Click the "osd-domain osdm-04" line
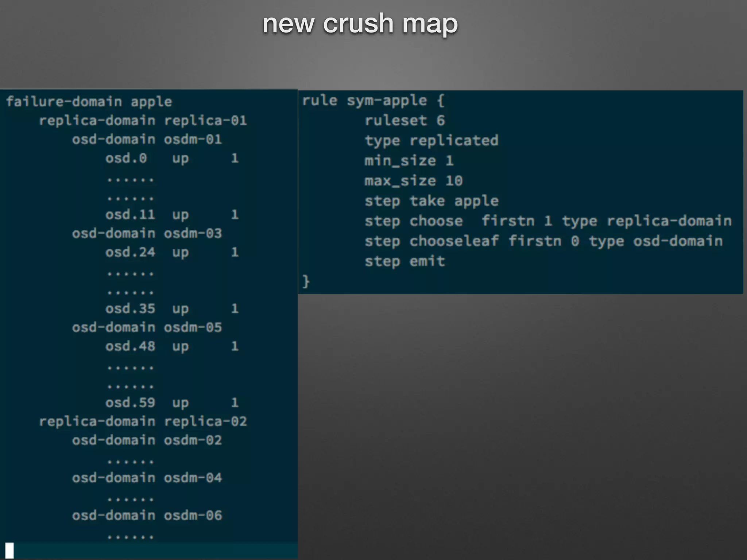This screenshot has width=747, height=560. pyautogui.click(x=147, y=478)
